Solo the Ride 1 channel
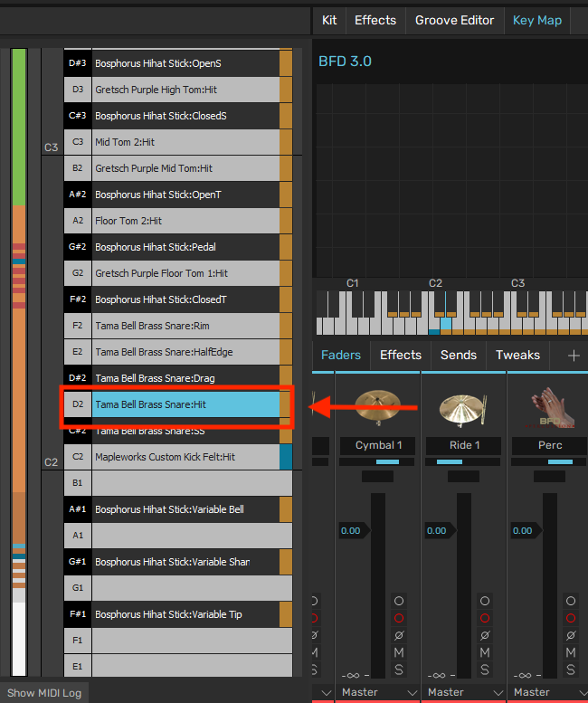The image size is (588, 703). pos(485,670)
